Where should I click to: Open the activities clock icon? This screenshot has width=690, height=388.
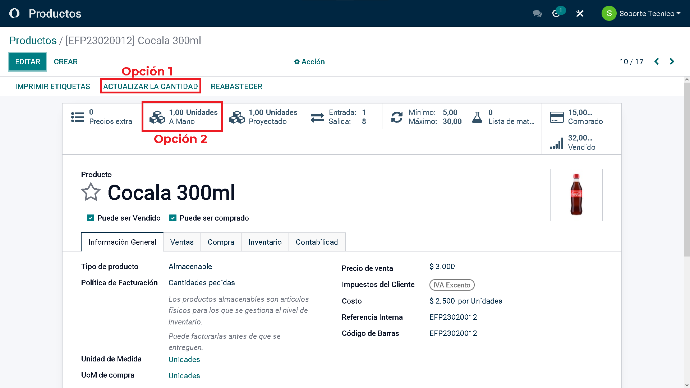coord(556,14)
